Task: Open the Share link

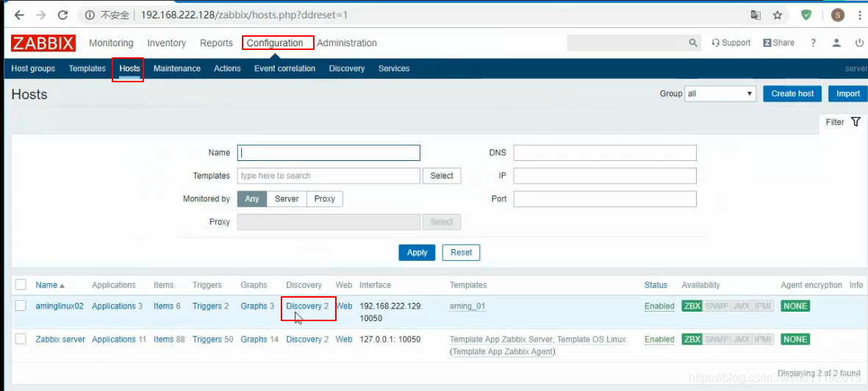Action: coord(779,43)
